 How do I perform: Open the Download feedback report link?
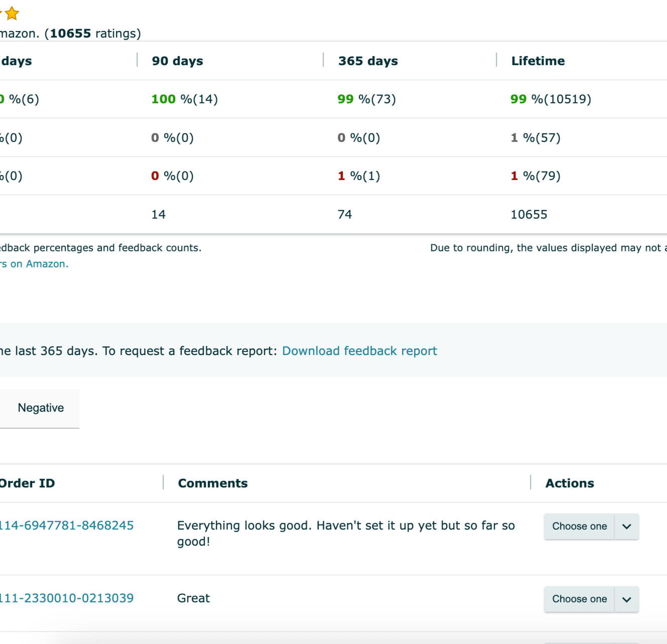coord(359,351)
